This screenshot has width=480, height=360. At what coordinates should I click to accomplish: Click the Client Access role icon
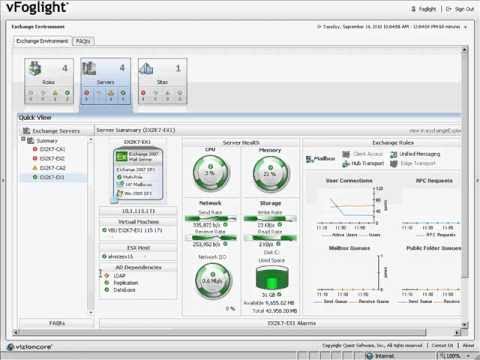(x=346, y=154)
